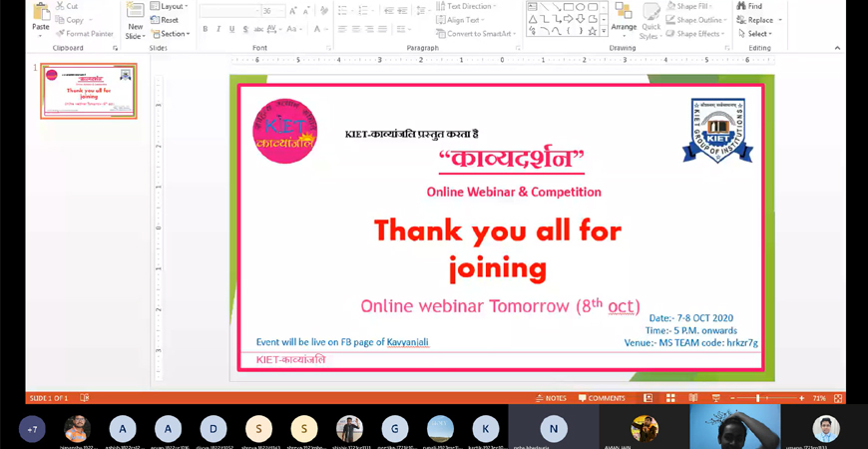The image size is (868, 449).
Task: Open the Section menu
Action: [172, 34]
